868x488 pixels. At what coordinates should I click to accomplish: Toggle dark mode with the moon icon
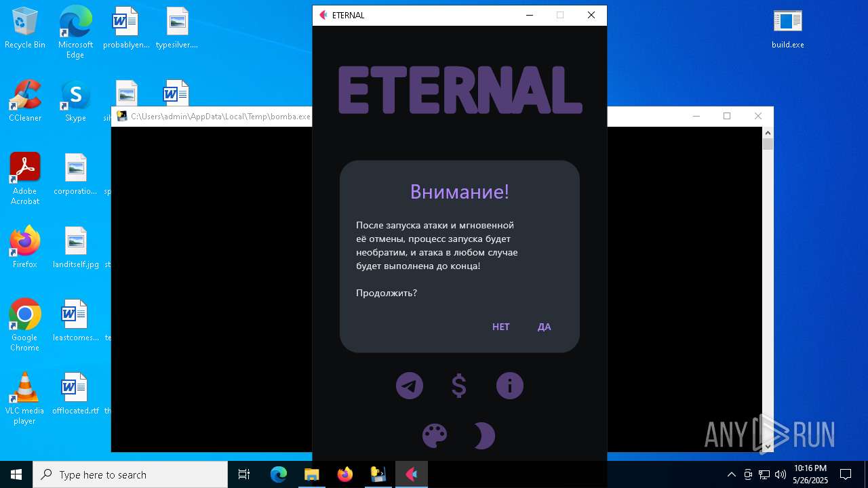[484, 436]
